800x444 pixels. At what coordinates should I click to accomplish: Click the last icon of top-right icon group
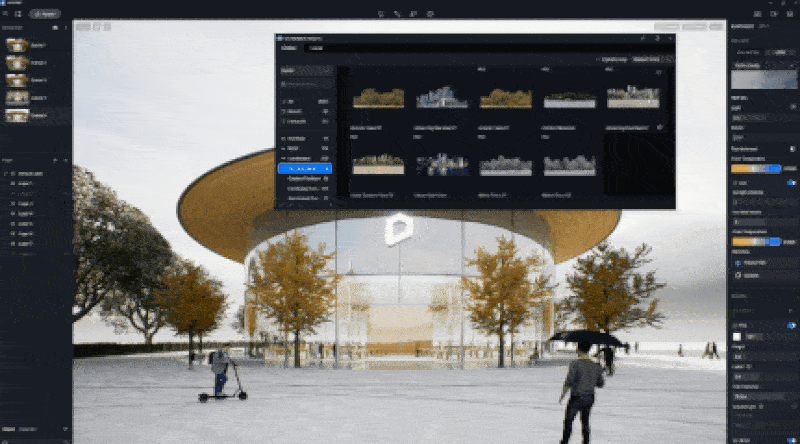pyautogui.click(x=790, y=14)
